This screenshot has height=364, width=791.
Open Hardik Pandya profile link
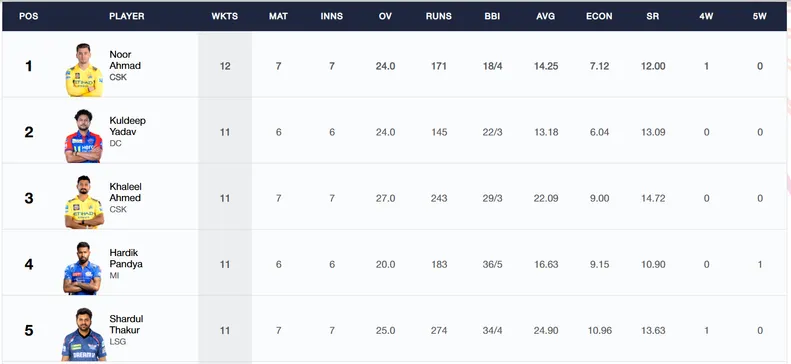coord(126,258)
